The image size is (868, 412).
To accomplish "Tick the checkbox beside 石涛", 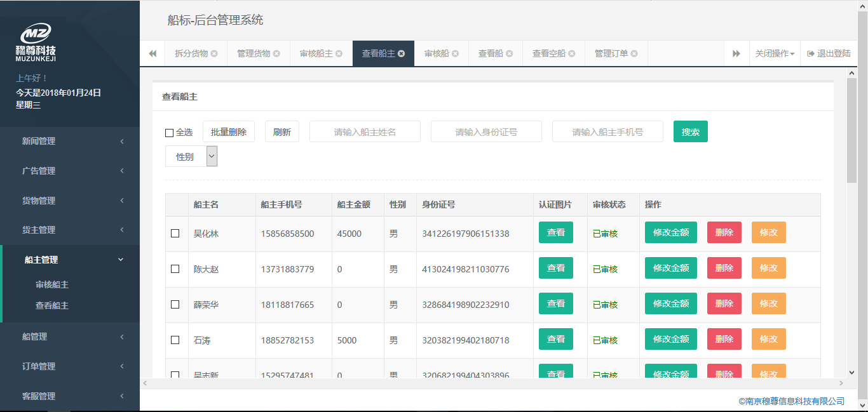I will [x=175, y=340].
